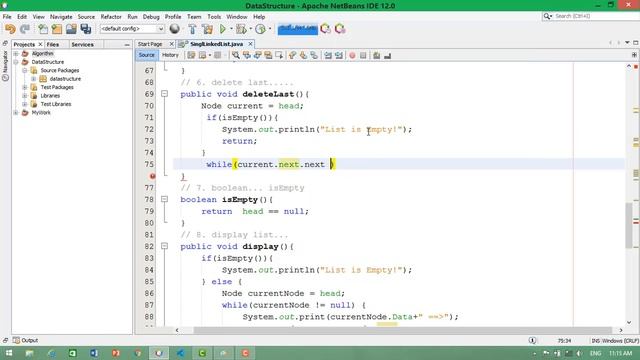Open the File menu

[x=7, y=17]
